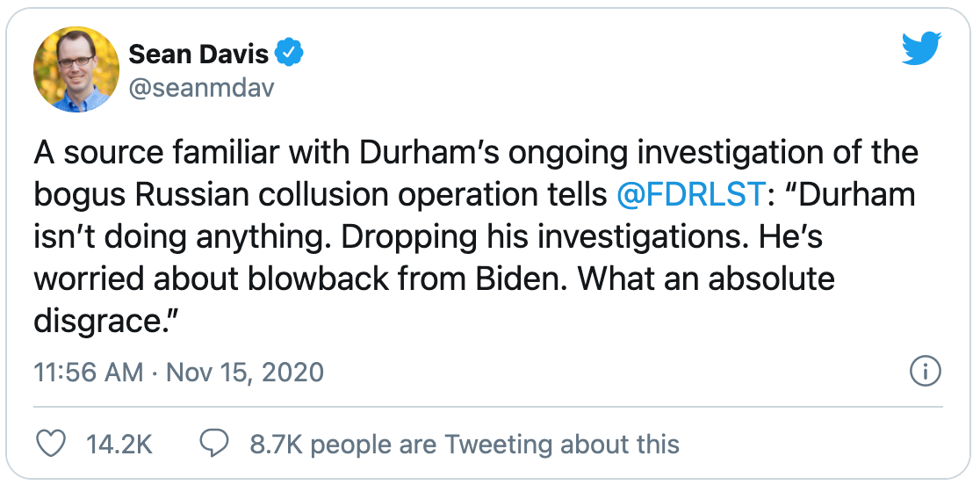Click the 14.2K like count
The height and width of the screenshot is (485, 980).
[x=119, y=445]
